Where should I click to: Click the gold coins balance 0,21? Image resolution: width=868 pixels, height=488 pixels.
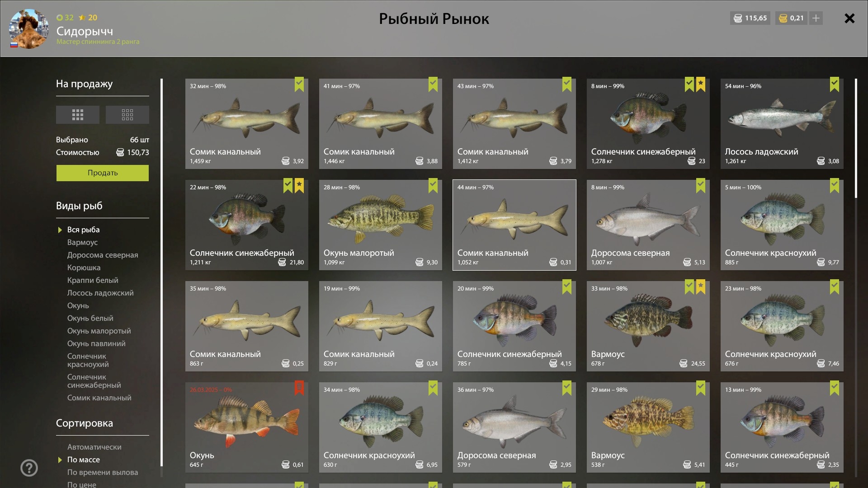[792, 18]
